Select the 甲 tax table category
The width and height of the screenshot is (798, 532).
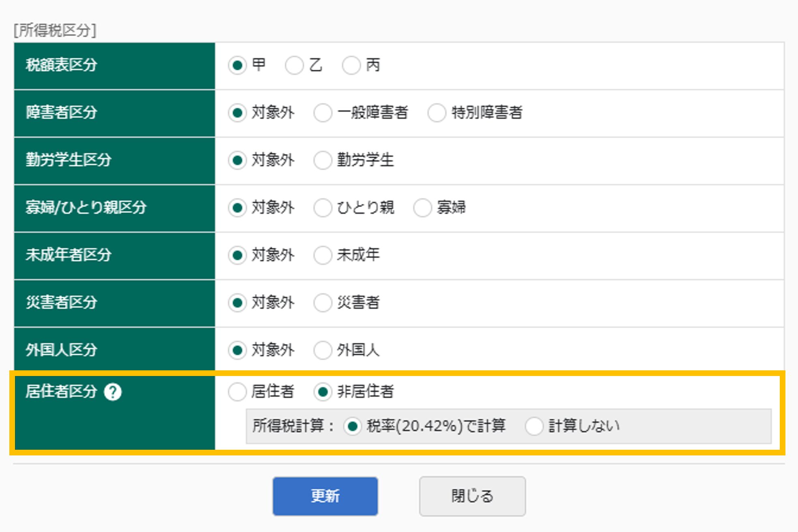[x=237, y=65]
